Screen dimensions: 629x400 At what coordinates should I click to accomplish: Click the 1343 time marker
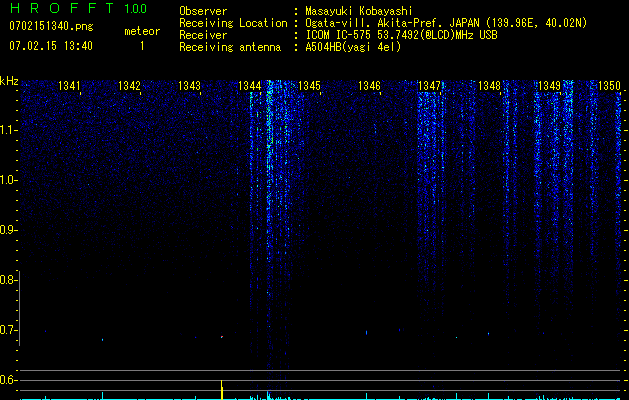click(189, 86)
